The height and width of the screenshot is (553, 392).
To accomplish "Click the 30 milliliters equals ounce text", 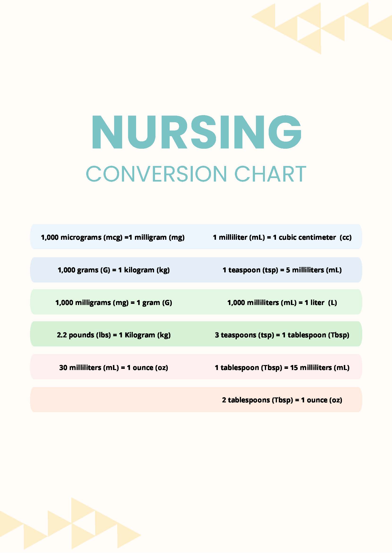I will point(114,368).
